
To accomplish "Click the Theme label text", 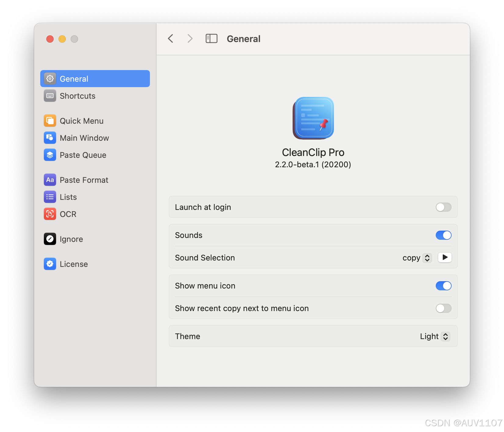I will (x=187, y=336).
